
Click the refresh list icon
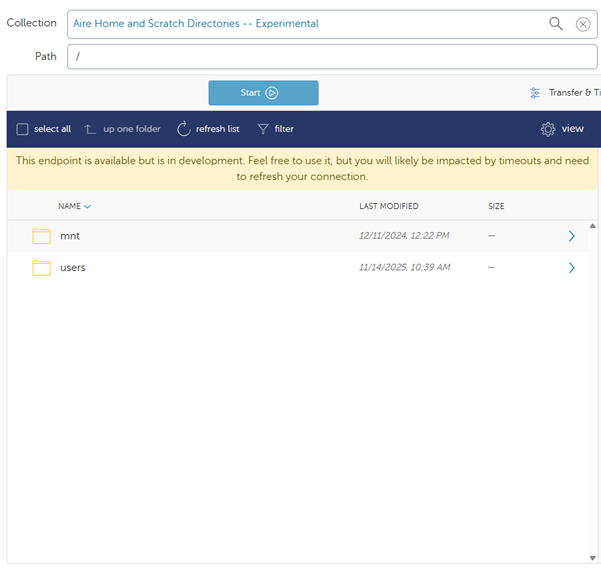coord(184,129)
